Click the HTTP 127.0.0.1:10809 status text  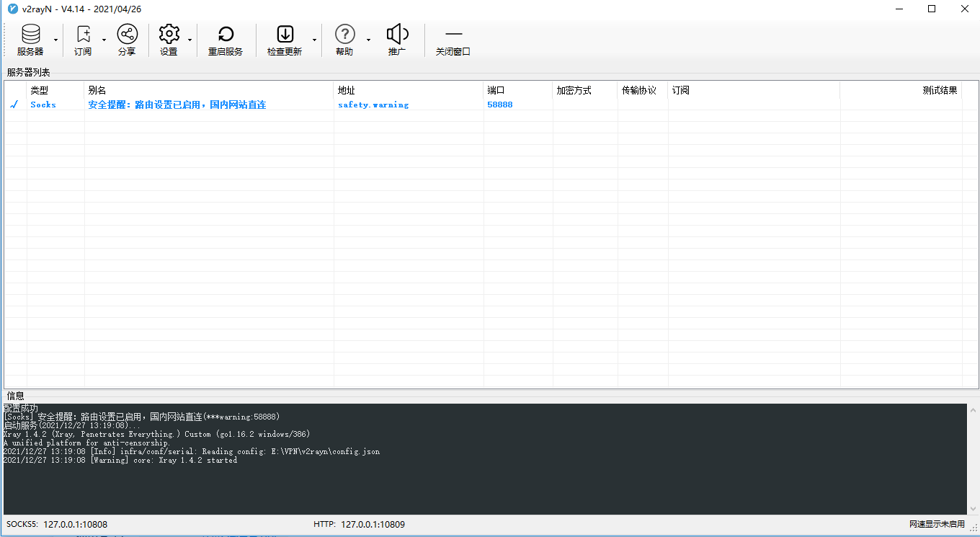coord(359,524)
